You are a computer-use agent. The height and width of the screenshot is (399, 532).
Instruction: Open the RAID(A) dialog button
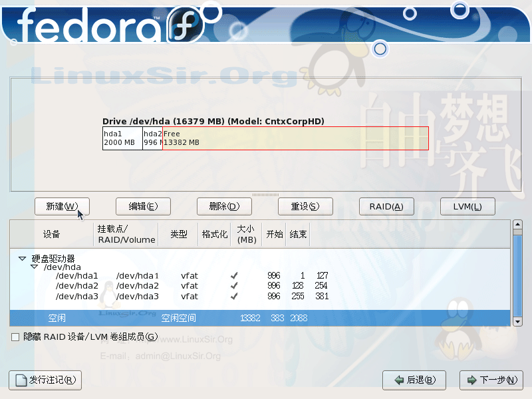pos(386,206)
